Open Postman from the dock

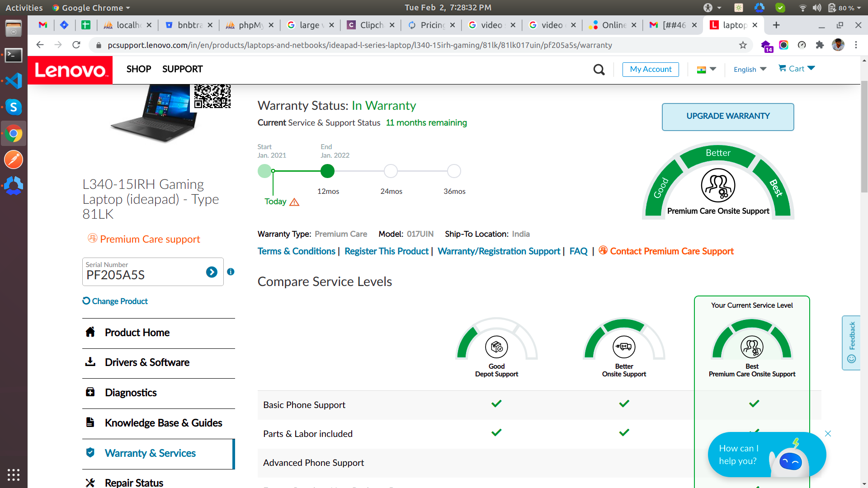(x=14, y=160)
